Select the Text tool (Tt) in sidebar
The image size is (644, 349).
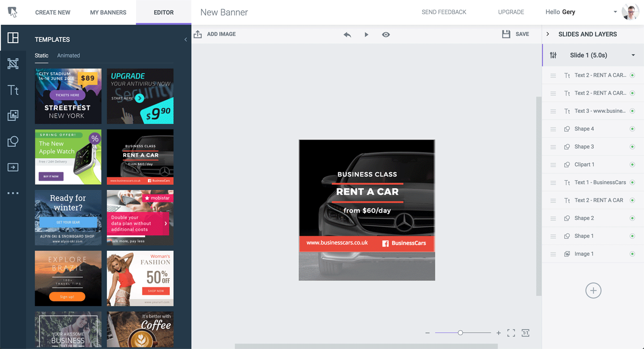tap(13, 90)
